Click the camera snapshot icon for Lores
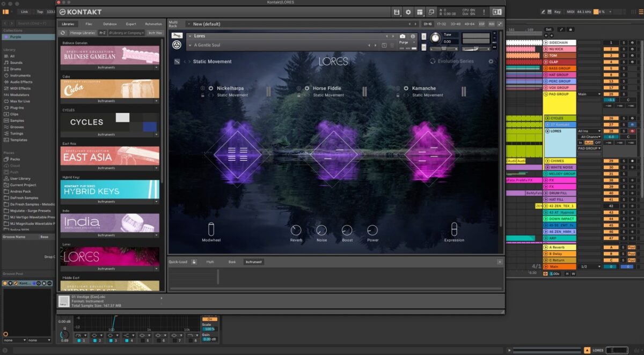The height and width of the screenshot is (355, 644). point(402,36)
